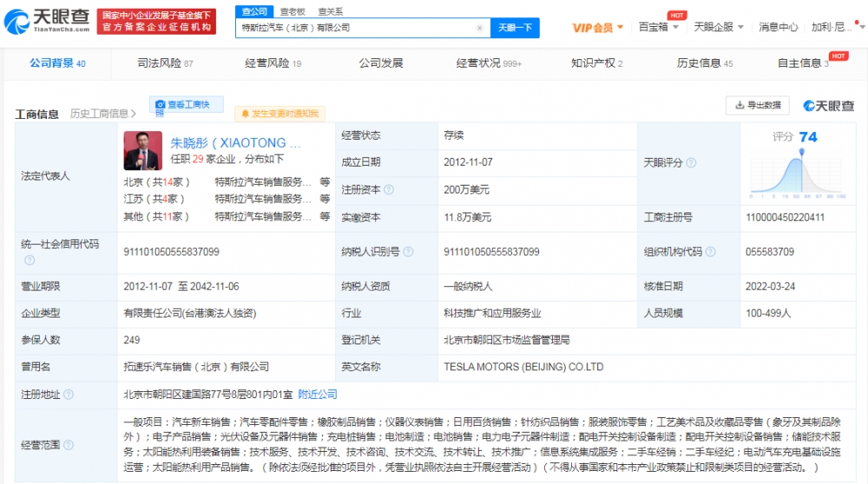
Task: Click the 江苏 (共4家) entry
Action: (154, 199)
